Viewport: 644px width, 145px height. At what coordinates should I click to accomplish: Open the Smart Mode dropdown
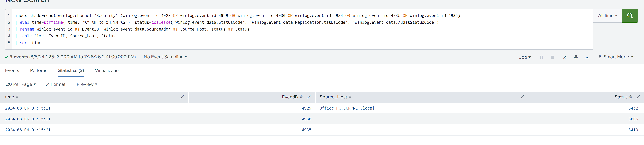[x=615, y=57]
